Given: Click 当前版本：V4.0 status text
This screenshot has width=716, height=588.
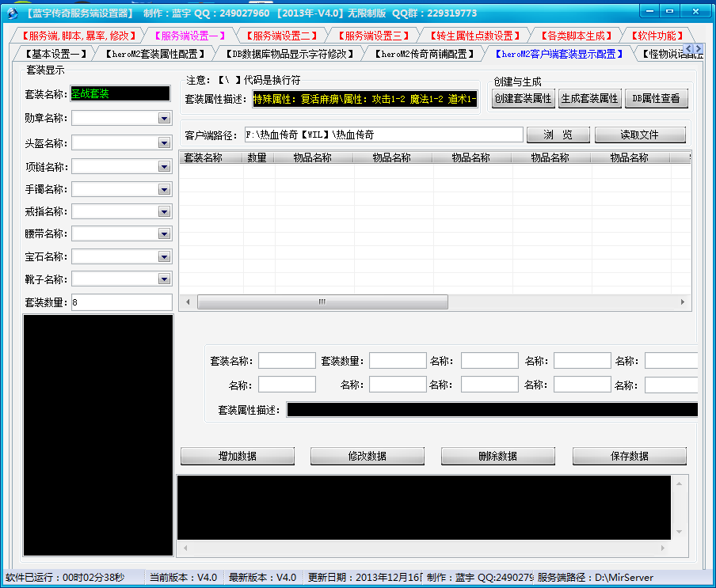Looking at the screenshot, I should tap(184, 578).
